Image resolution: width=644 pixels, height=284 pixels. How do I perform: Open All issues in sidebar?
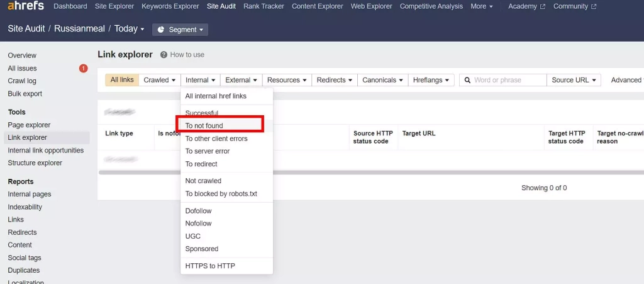(22, 68)
